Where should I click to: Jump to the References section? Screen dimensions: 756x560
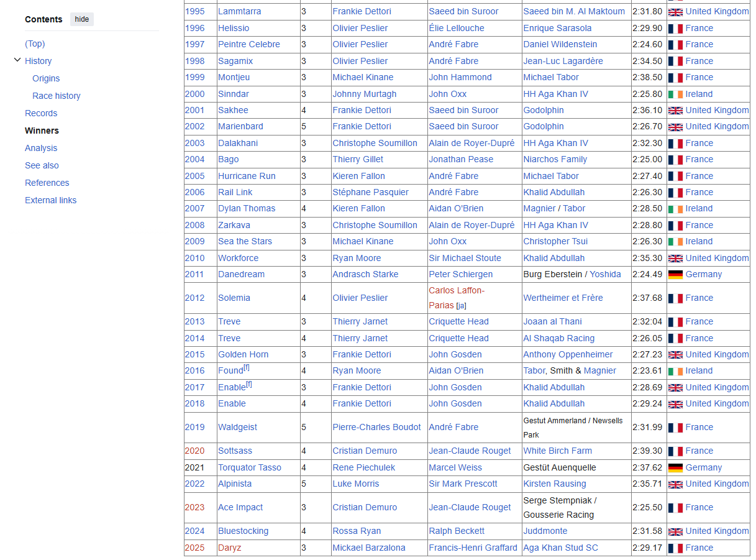tap(47, 183)
